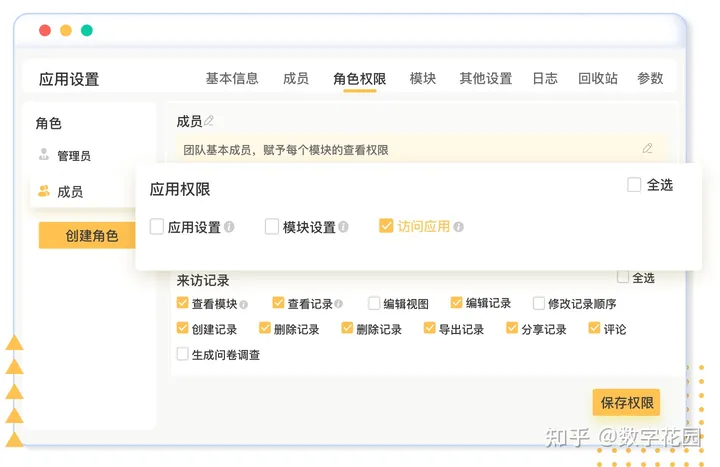Screen dimensions: 720x467
Task: Uncheck the 编辑记录 checkbox
Action: click(456, 303)
